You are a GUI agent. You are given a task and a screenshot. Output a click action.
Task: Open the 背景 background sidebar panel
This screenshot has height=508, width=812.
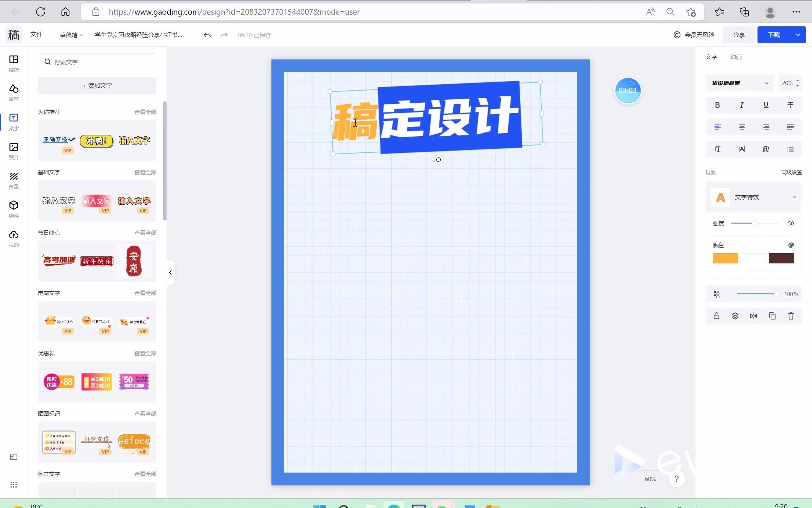14,181
